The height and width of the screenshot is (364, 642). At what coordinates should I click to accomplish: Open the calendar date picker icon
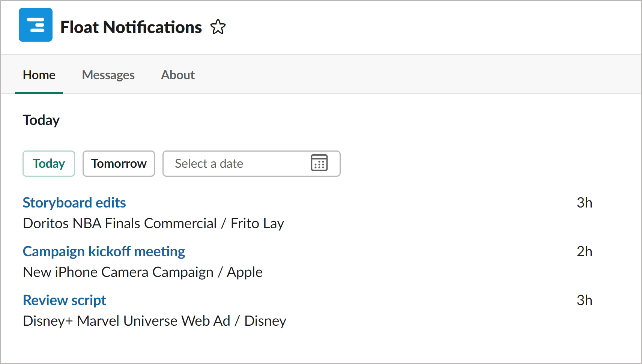319,163
